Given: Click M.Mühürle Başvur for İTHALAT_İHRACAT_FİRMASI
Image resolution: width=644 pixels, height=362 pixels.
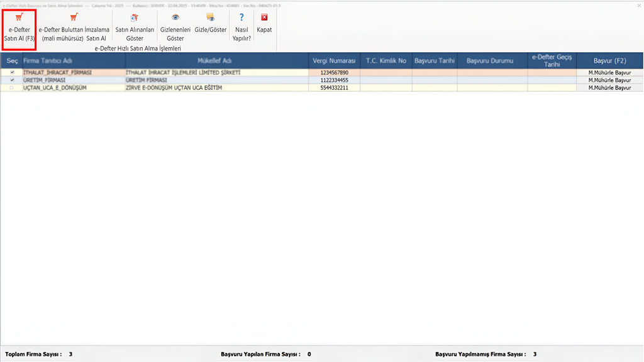Looking at the screenshot, I should (x=609, y=73).
